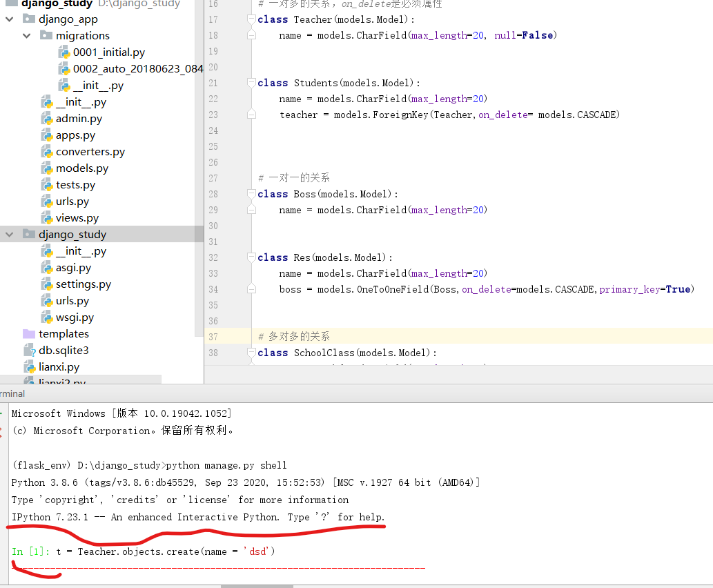Click the Python file icon beside settings.py
The width and height of the screenshot is (713, 588).
point(47,284)
